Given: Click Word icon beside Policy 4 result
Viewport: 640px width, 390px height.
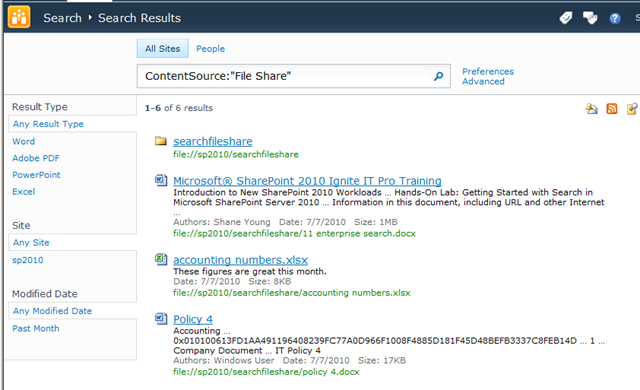Looking at the screenshot, I should 161,318.
